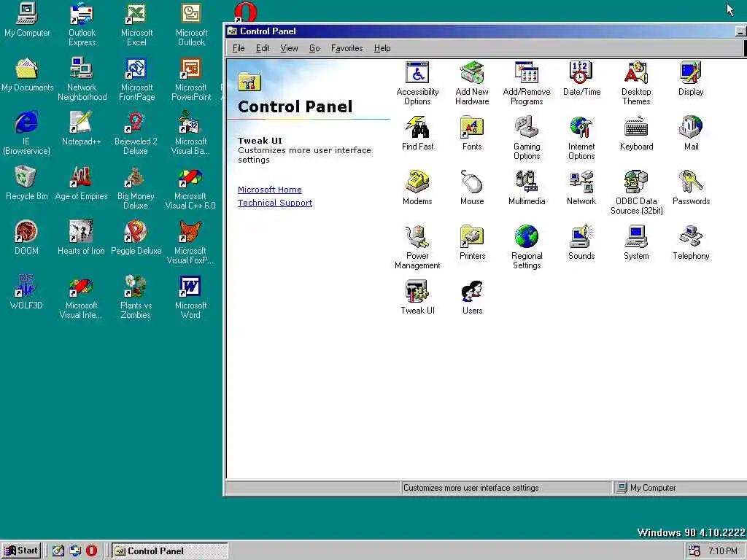747x560 pixels.
Task: Launch Outlook Express from quick launch
Action: tap(75, 551)
